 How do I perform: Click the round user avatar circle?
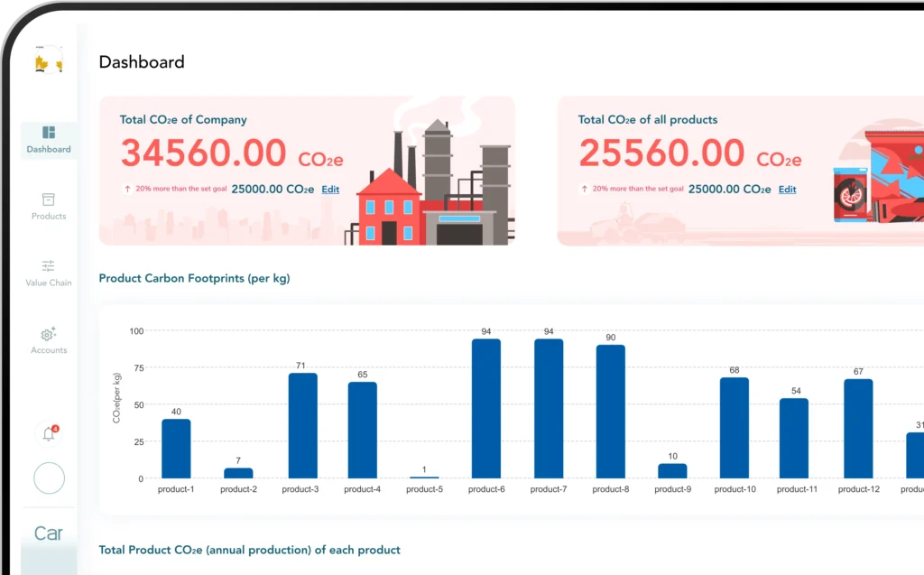(49, 478)
